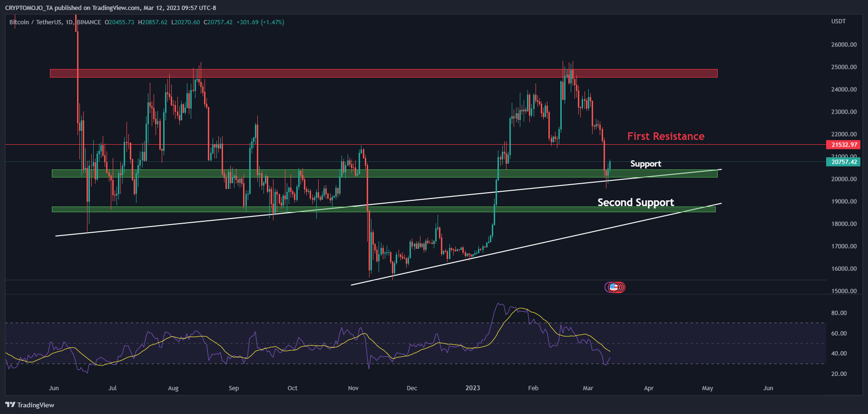
Task: Click the 21532.97 red price tag
Action: [x=844, y=145]
